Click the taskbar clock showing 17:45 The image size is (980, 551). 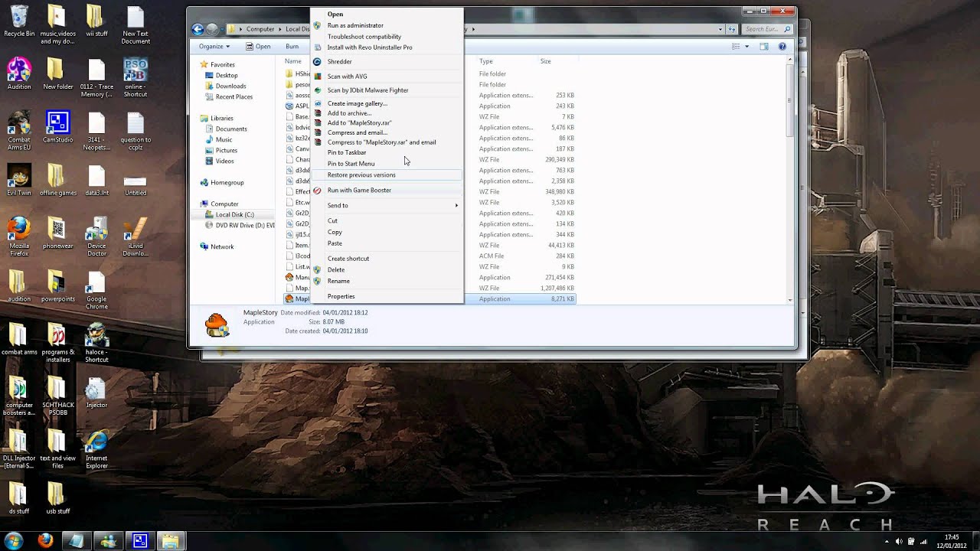[952, 540]
